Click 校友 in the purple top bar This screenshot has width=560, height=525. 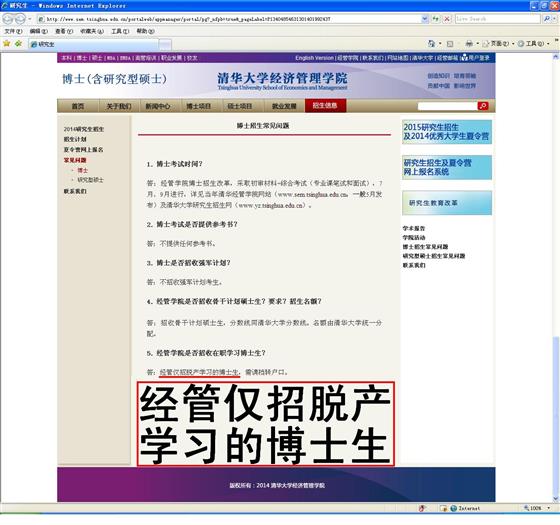coord(192,58)
